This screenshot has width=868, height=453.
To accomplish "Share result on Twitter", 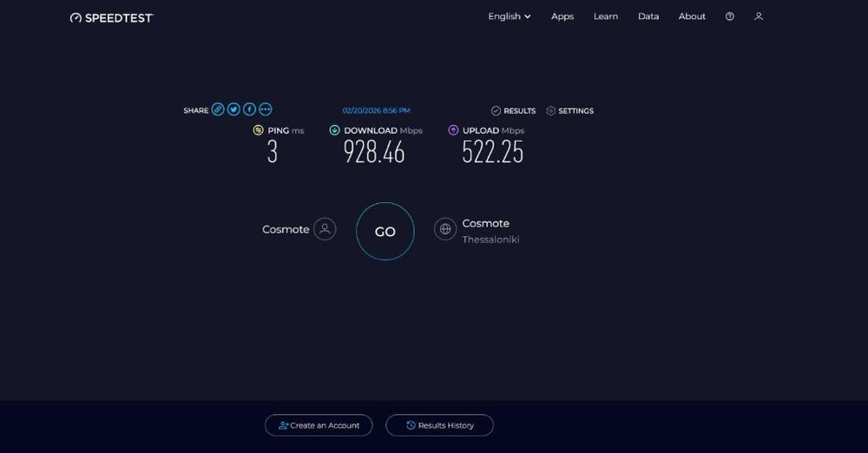I will [x=233, y=109].
